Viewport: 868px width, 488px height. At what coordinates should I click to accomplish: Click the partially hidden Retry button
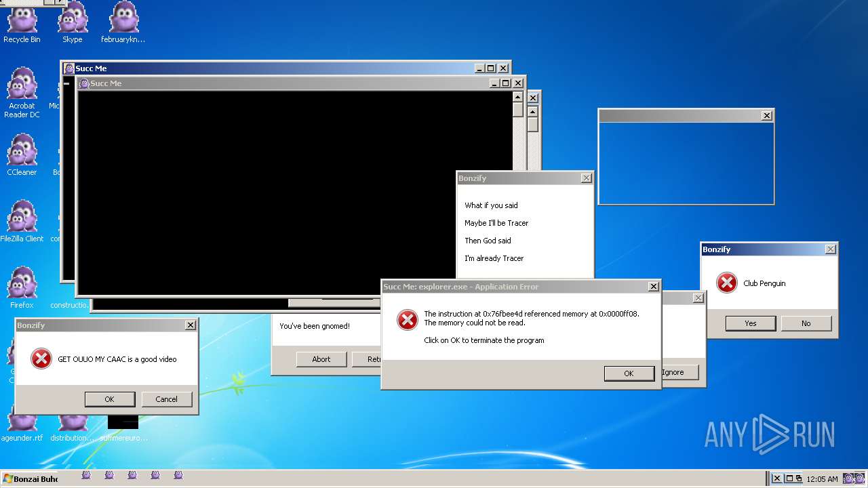click(366, 359)
